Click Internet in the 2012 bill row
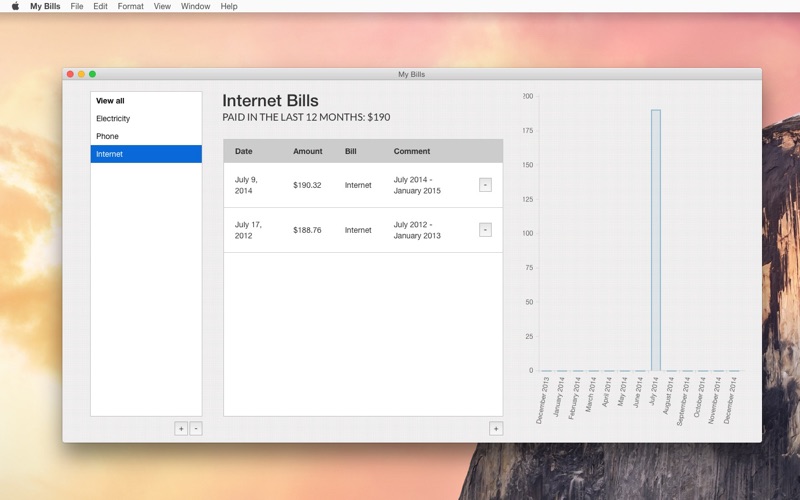 tap(358, 230)
